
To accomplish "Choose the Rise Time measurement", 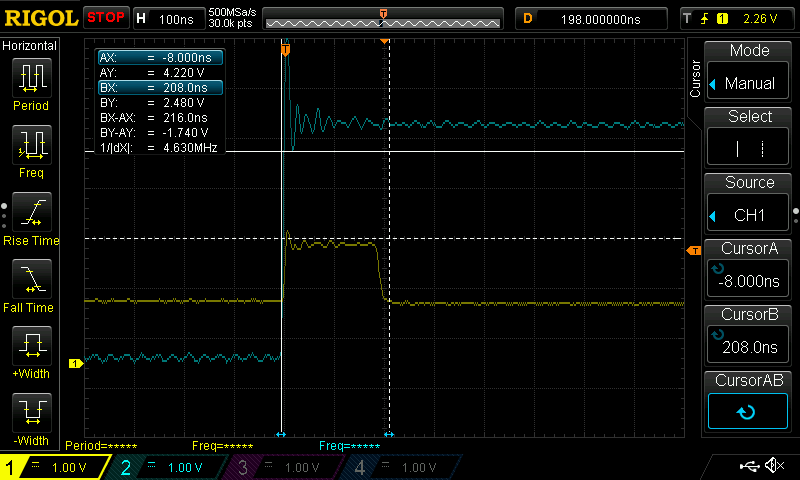I will click(x=31, y=218).
